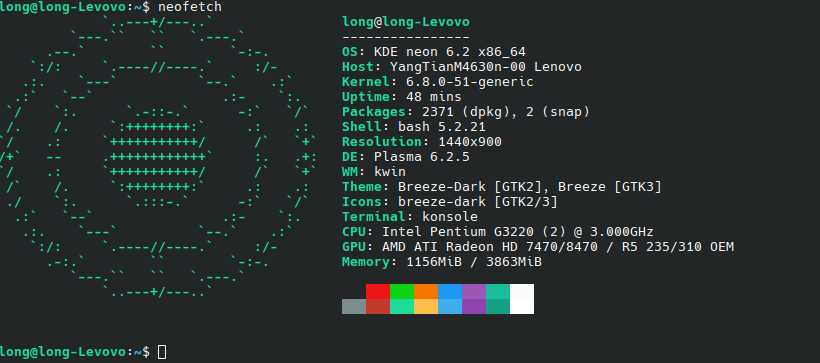The width and height of the screenshot is (820, 363).
Task: Click the Terminal konsole entry
Action: coord(409,217)
